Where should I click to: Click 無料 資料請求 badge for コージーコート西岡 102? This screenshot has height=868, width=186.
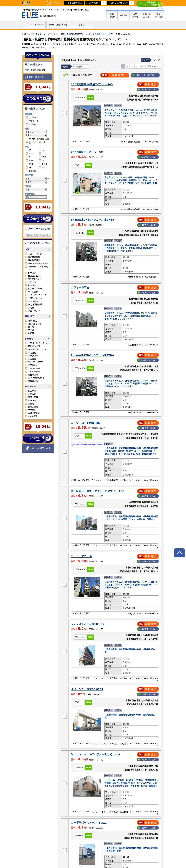[148, 423]
